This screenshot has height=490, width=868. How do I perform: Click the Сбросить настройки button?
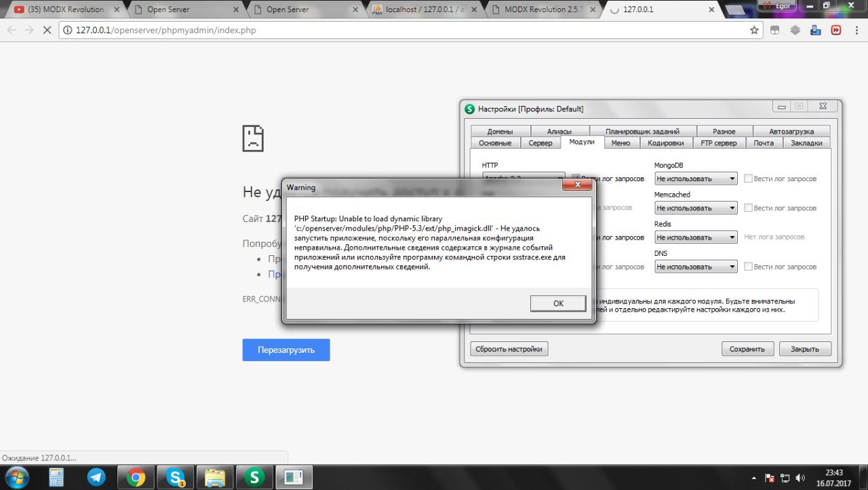509,349
